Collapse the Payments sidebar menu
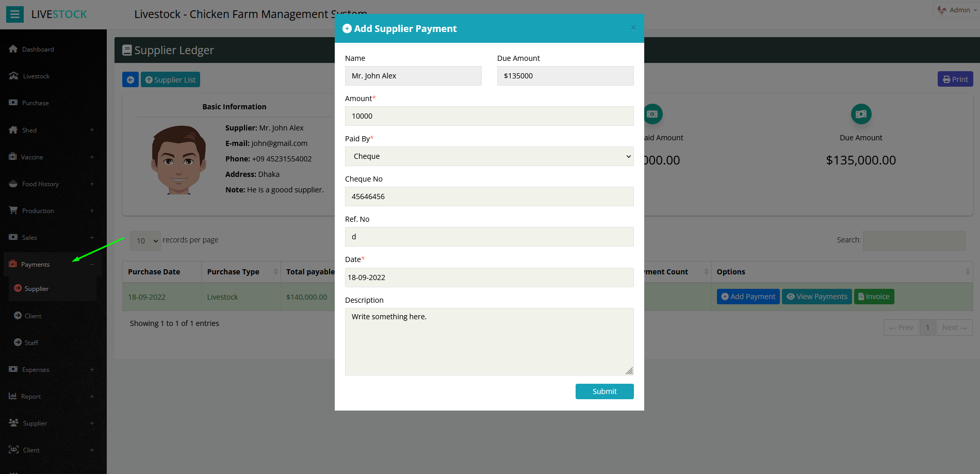Screen dimensions: 980x474 click(x=92, y=264)
